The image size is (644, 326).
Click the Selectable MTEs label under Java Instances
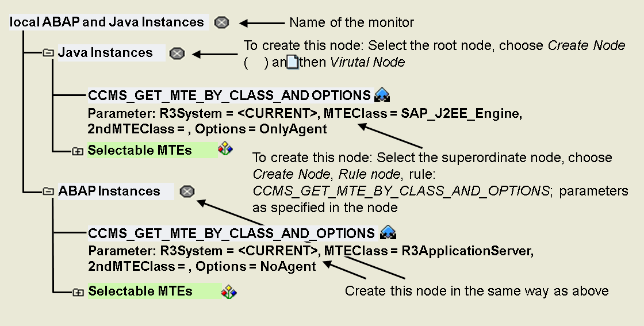point(140,151)
